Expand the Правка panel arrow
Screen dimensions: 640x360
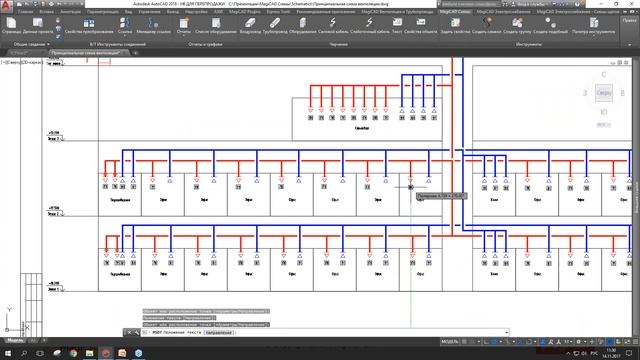point(629,44)
